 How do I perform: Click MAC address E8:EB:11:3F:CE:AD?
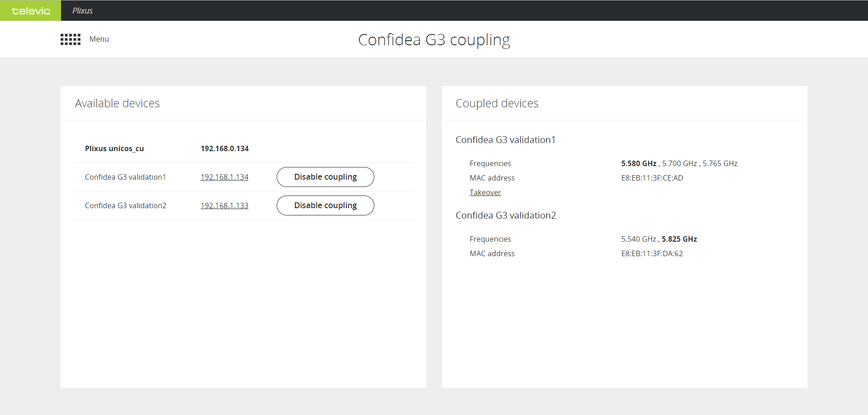(652, 178)
